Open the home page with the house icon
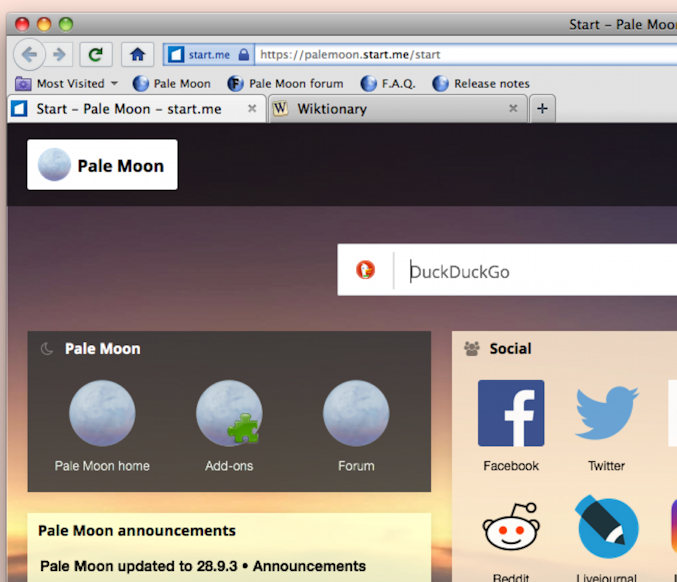This screenshot has width=677, height=582. 137,55
